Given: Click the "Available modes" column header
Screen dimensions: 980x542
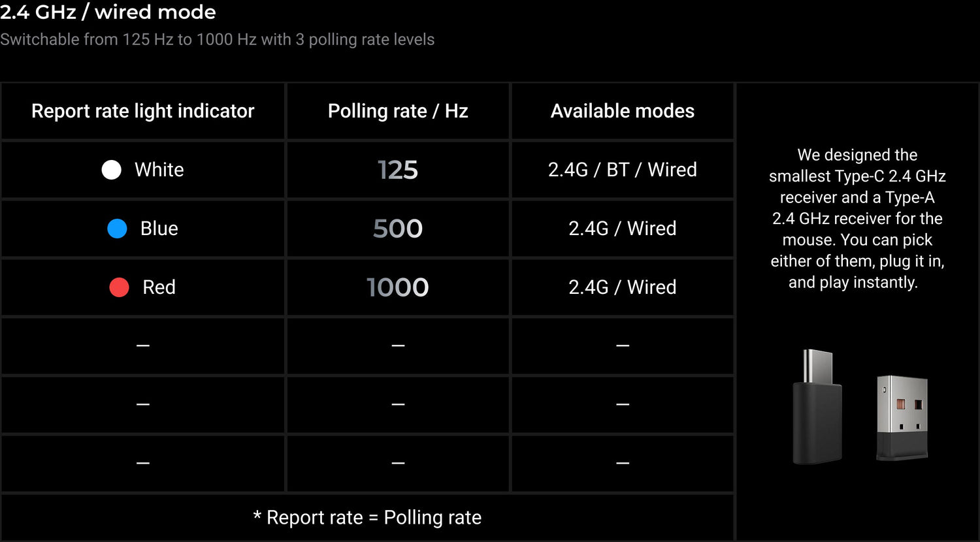Looking at the screenshot, I should pos(622,111).
